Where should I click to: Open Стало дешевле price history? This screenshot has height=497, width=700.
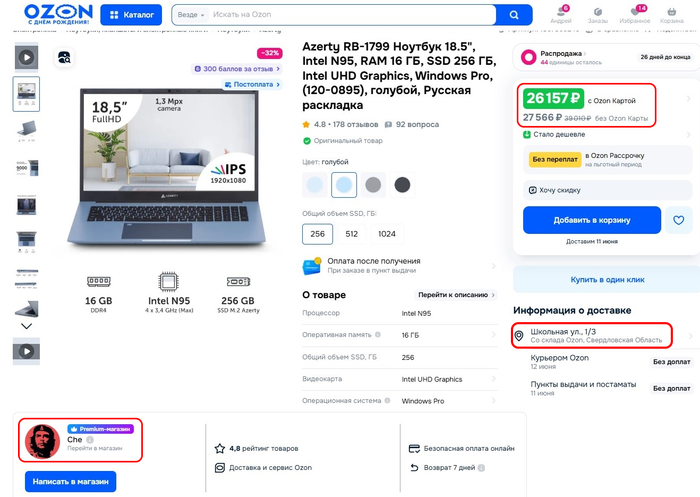(x=606, y=134)
